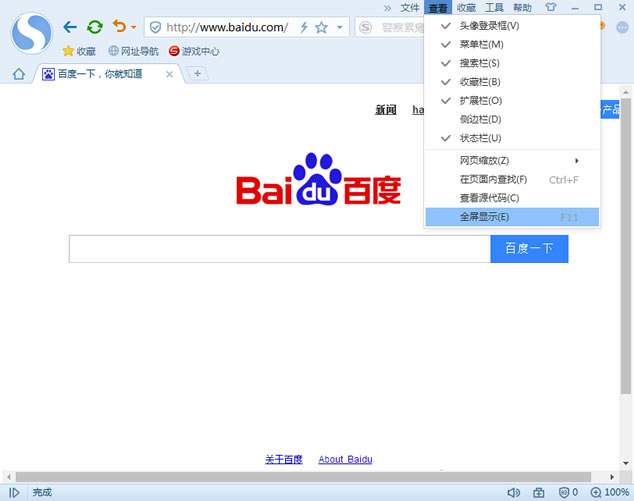Toggle 菜单栏(M) visibility
This screenshot has width=634, height=501.
click(x=512, y=44)
